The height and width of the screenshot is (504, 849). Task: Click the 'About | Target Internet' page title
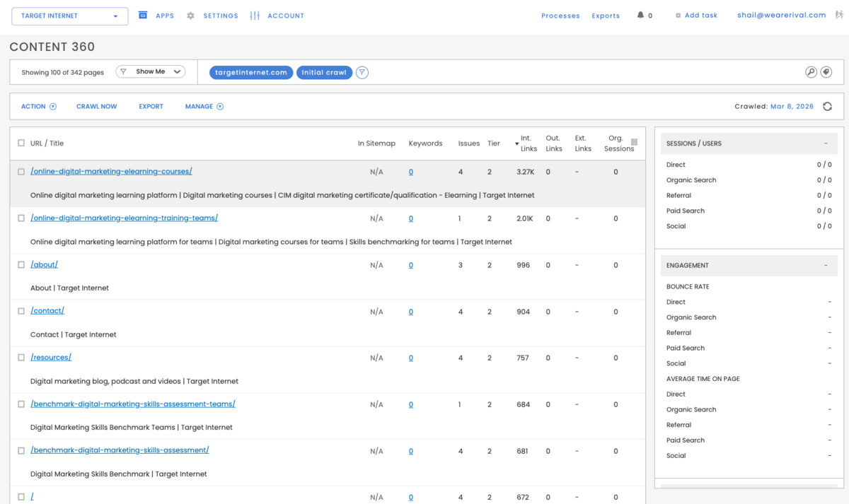[x=69, y=288]
